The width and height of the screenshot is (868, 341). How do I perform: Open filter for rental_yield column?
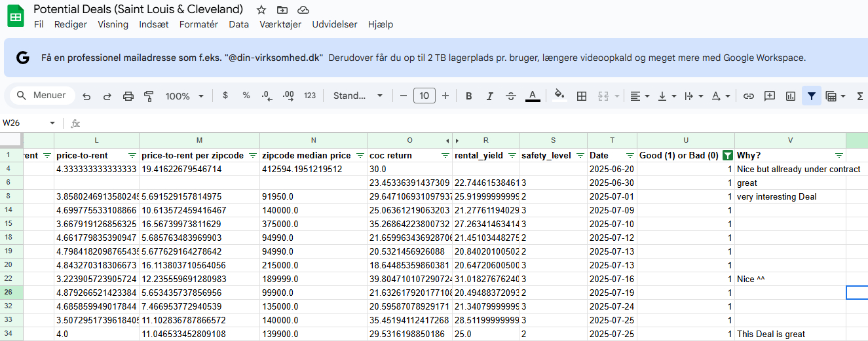pos(512,156)
